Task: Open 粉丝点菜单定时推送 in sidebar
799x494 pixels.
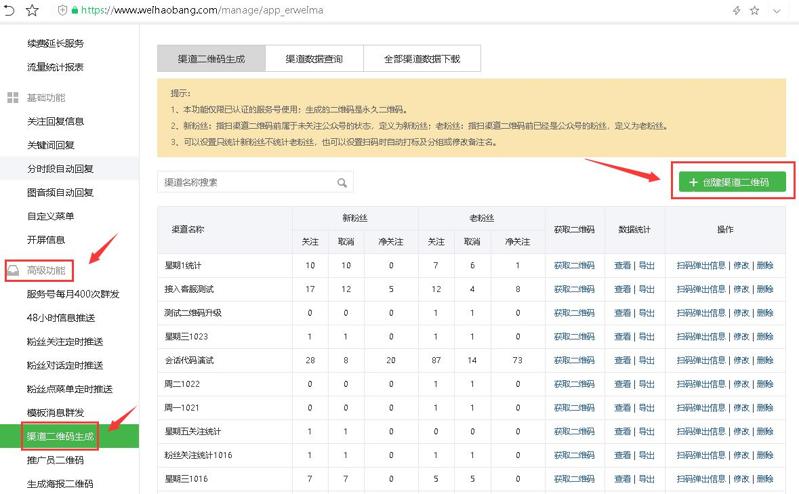Action: click(70, 389)
